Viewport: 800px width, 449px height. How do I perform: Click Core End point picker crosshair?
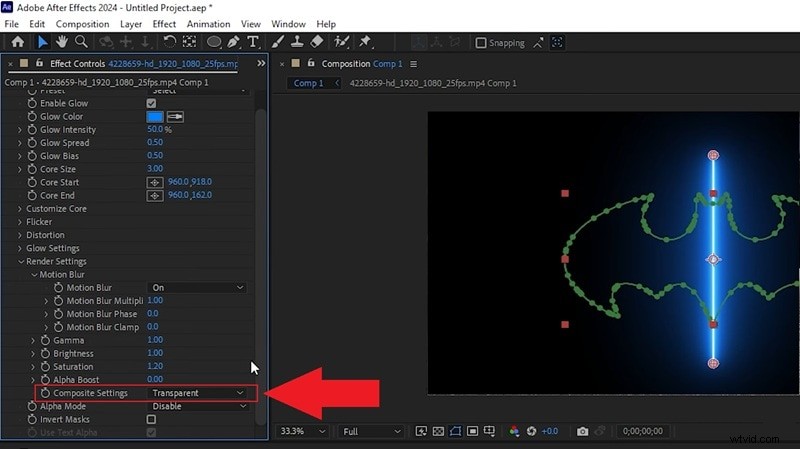[155, 195]
